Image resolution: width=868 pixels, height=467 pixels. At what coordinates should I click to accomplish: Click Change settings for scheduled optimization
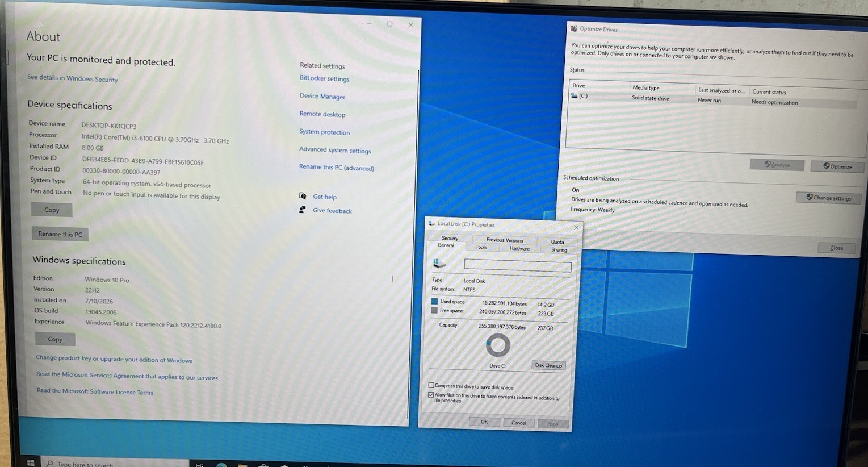coord(828,197)
